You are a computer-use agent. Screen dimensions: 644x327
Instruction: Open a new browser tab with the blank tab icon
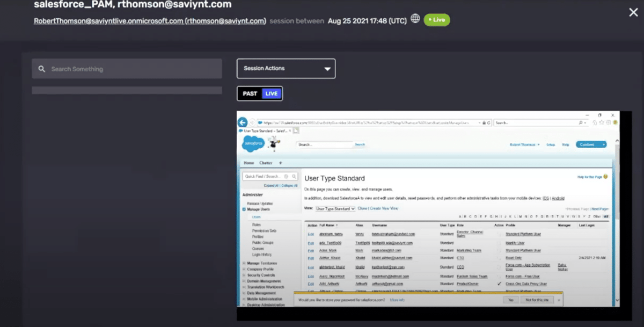(x=296, y=130)
